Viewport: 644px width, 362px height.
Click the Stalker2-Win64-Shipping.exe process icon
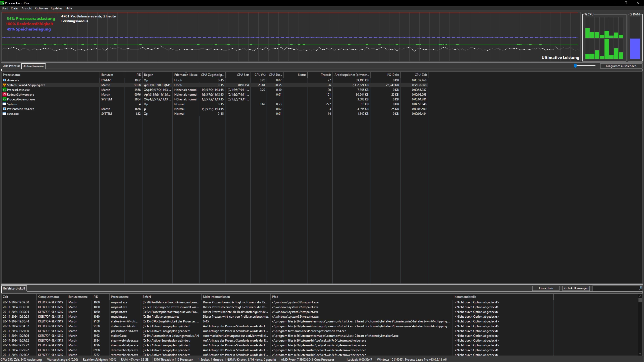tap(5, 85)
